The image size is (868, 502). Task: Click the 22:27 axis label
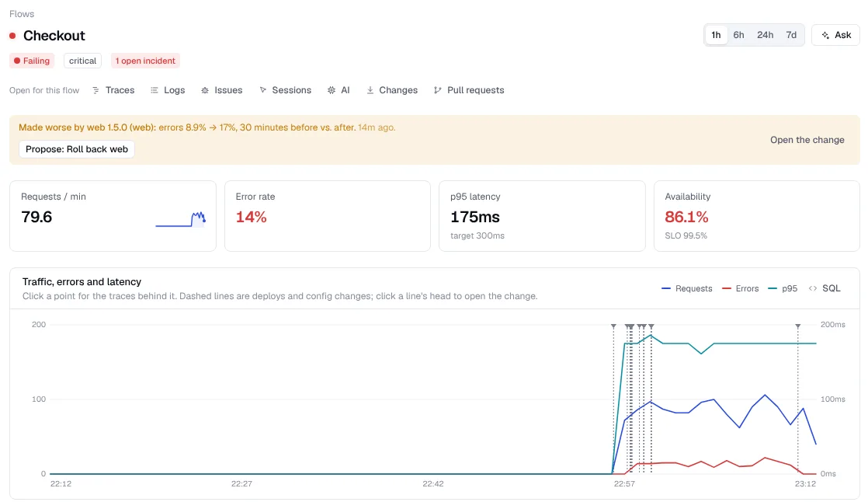coord(241,483)
